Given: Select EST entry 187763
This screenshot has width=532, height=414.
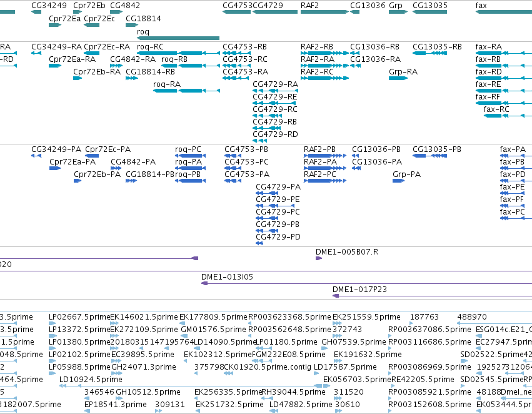Looking at the screenshot, I should coord(412,323).
